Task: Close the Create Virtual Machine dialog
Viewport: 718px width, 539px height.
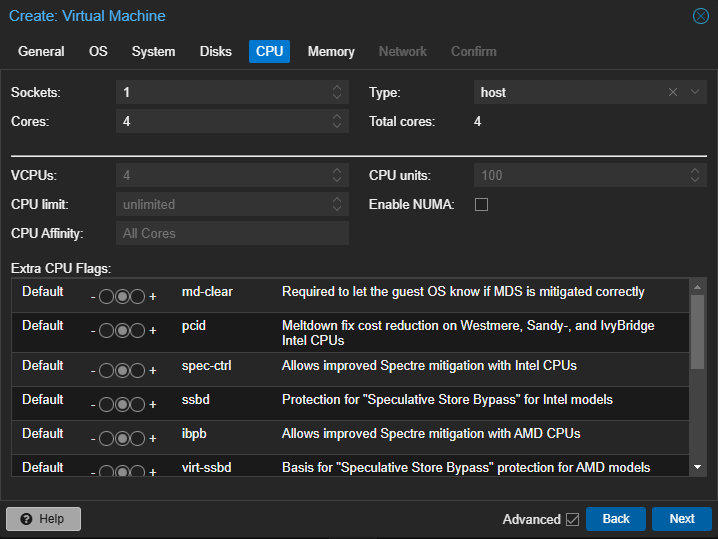Action: pyautogui.click(x=701, y=16)
